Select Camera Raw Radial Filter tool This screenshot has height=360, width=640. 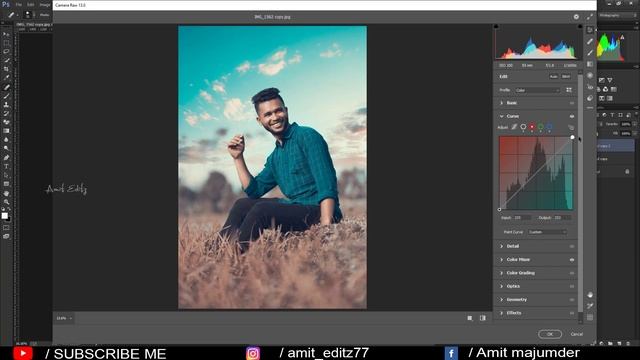pos(590,76)
